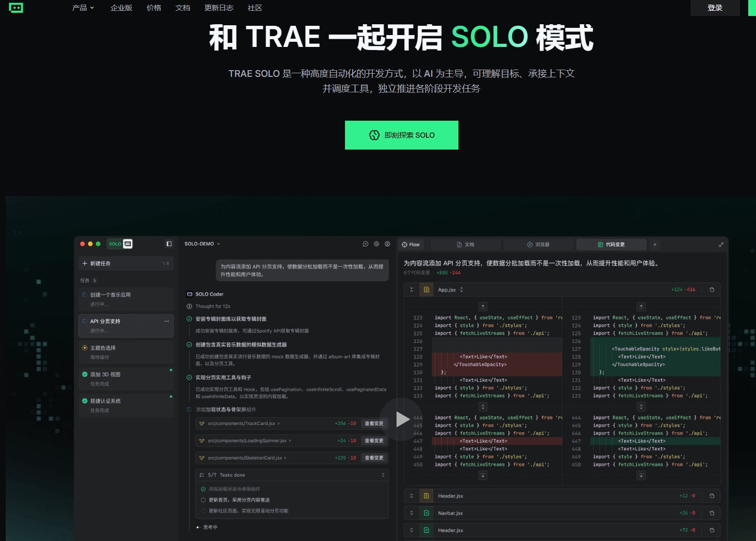Screen dimensions: 756x541
Task: Collapse the 5/7 Tasks done panel
Action: pos(384,474)
